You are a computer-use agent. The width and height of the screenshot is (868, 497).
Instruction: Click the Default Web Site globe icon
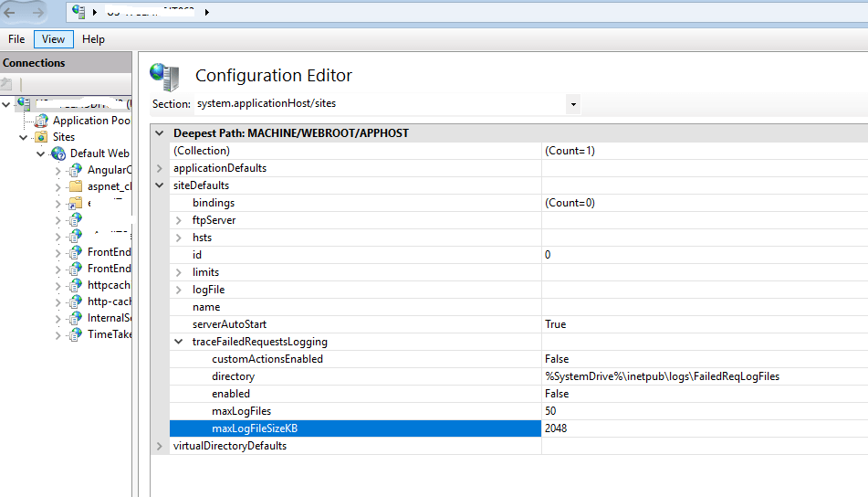[x=58, y=153]
